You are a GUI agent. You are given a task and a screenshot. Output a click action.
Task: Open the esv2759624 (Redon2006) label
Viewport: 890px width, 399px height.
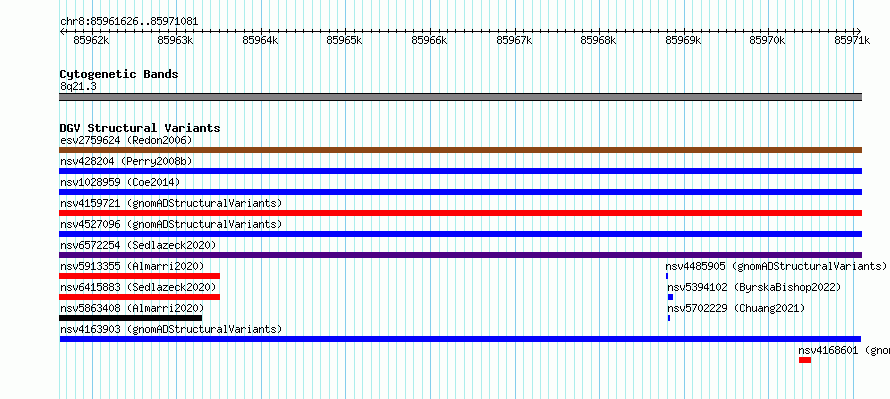tap(126, 140)
